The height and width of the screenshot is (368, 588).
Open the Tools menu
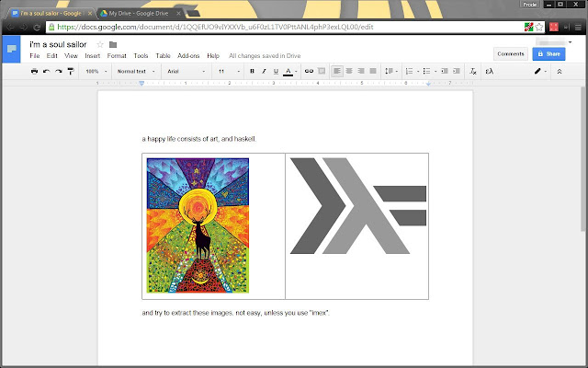coord(141,55)
